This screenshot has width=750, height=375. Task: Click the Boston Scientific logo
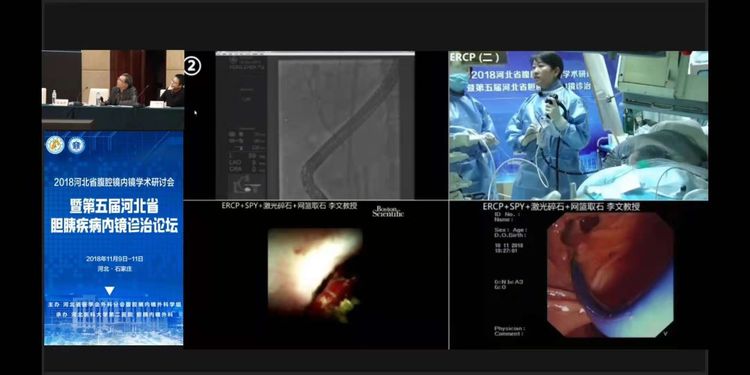(x=388, y=212)
